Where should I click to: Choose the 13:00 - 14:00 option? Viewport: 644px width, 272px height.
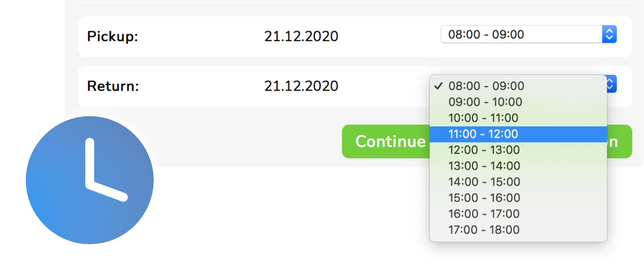[518, 166]
